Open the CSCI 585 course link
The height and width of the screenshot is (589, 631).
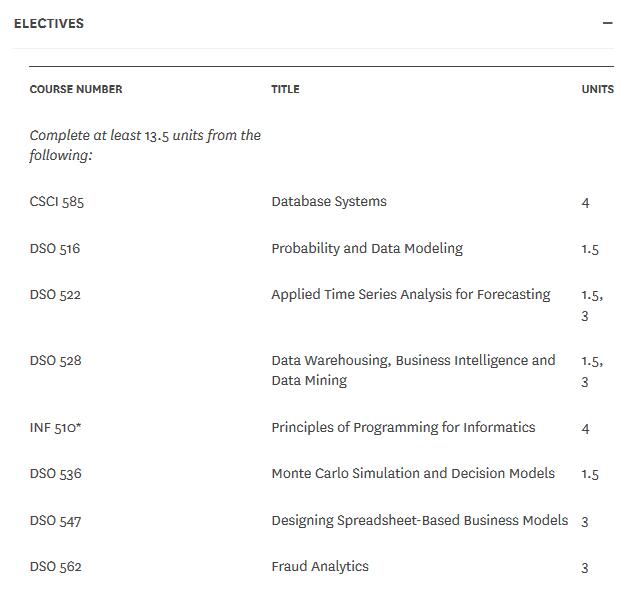(x=57, y=202)
